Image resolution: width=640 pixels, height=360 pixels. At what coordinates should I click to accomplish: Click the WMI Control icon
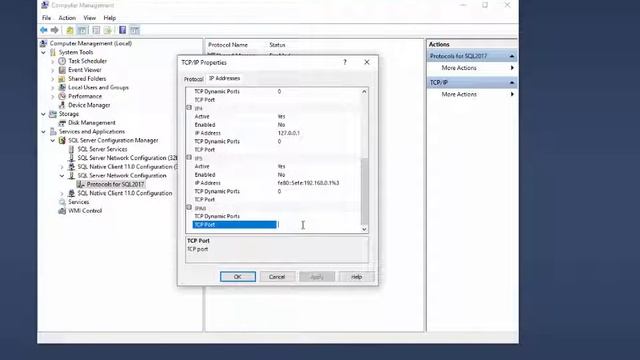click(x=62, y=211)
